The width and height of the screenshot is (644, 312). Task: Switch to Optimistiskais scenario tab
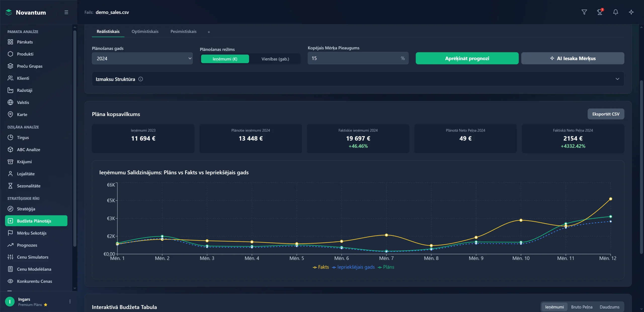tap(145, 31)
